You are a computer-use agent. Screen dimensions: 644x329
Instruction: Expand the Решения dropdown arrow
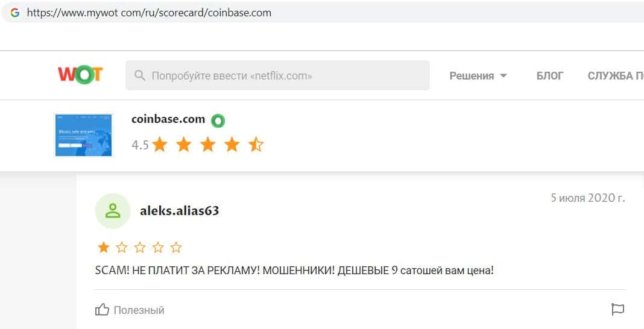(503, 76)
